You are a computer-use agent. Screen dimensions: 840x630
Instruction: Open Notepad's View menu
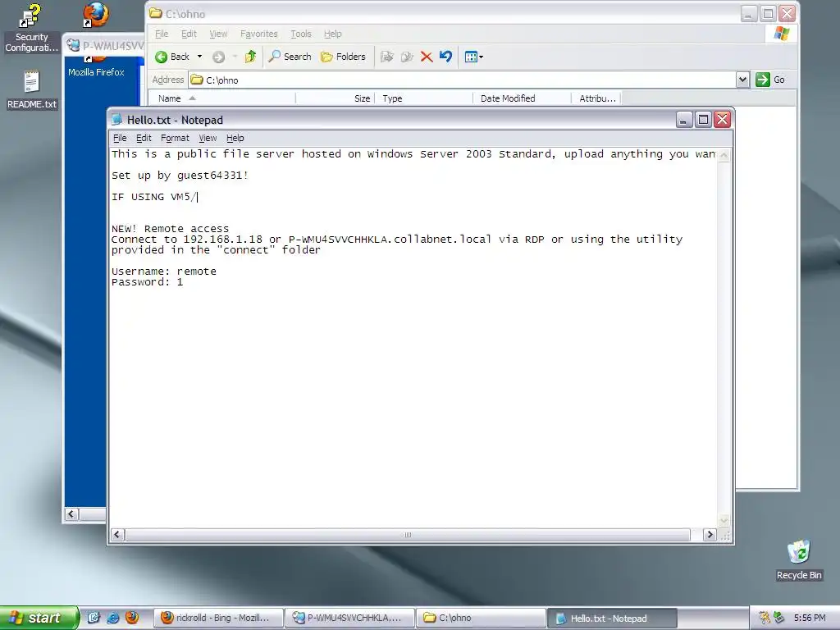pos(208,138)
